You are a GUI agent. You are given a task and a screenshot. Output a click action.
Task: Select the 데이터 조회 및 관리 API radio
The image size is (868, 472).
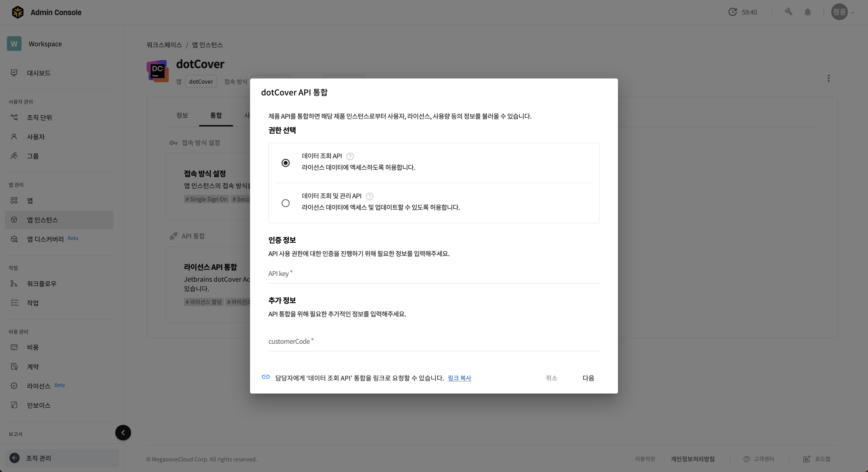click(x=285, y=203)
